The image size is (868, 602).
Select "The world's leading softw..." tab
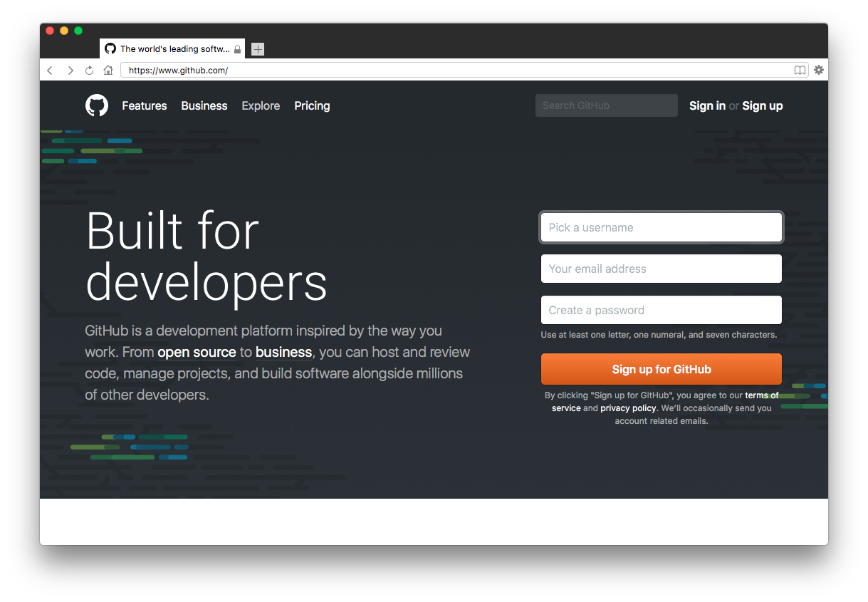tap(172, 48)
